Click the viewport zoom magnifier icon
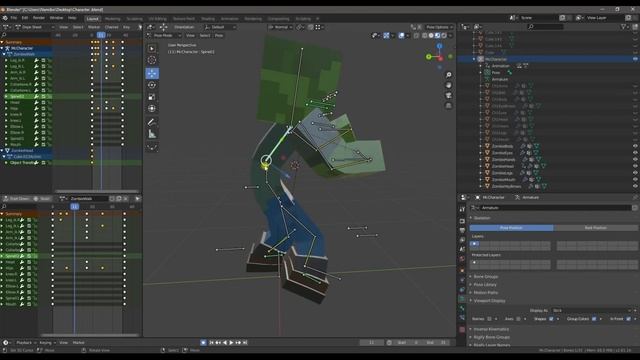 (448, 75)
